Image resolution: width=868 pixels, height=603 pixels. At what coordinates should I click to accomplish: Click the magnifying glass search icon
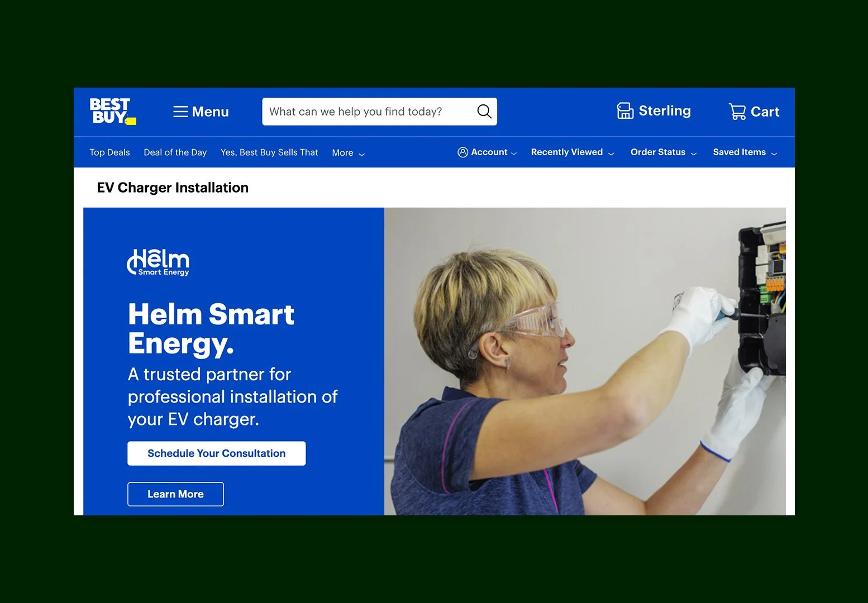(484, 111)
